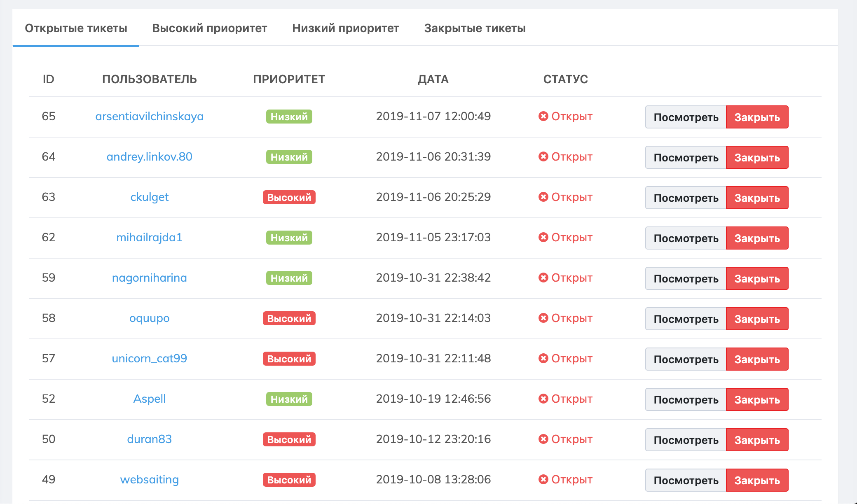View ticket 65 with Посмотреть button
The height and width of the screenshot is (504, 857).
(x=686, y=117)
